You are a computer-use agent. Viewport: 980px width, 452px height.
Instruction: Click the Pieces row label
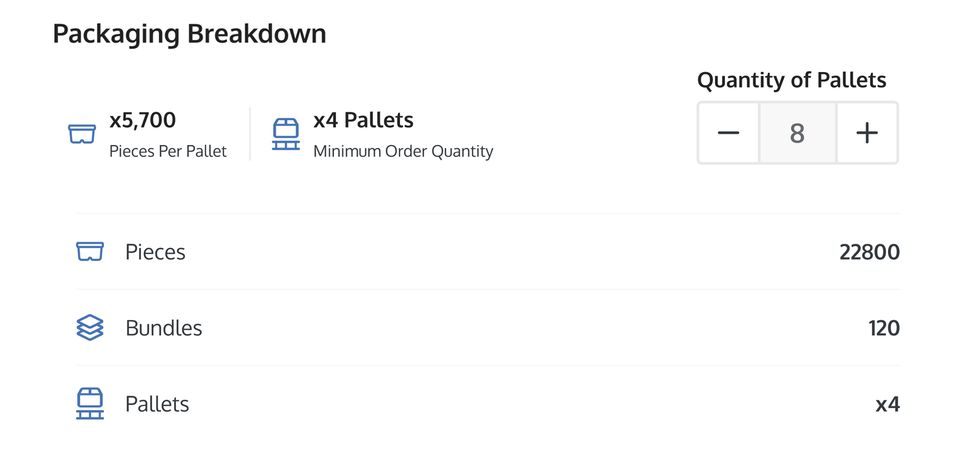click(155, 252)
